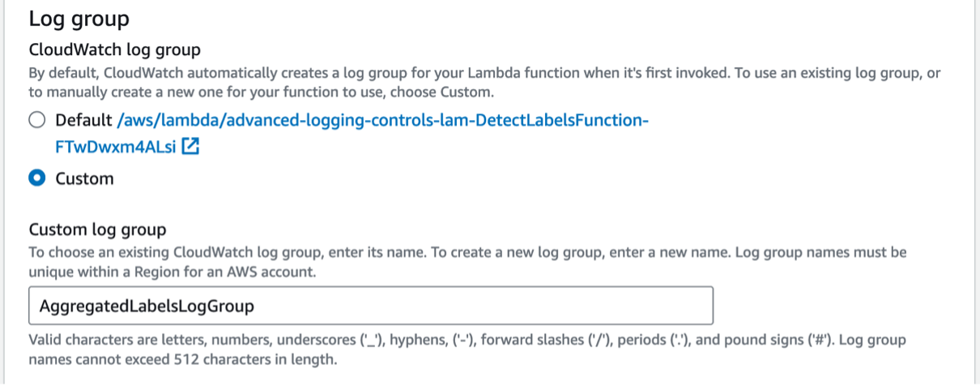
Task: Focus the Custom log group input field
Action: (370, 306)
